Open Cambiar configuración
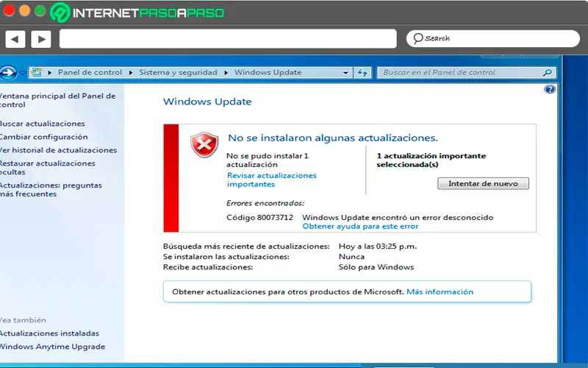588x368 pixels. click(x=44, y=137)
